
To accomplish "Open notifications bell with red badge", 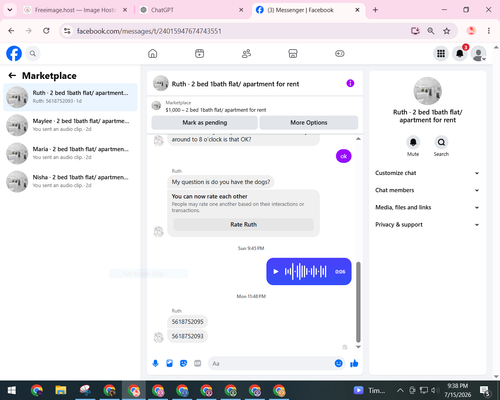I will 460,53.
